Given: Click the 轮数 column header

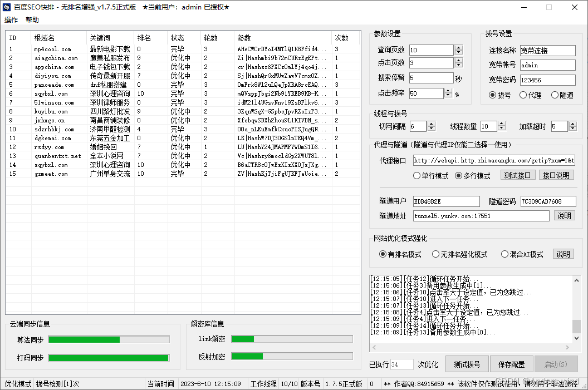Looking at the screenshot, I should point(218,38).
